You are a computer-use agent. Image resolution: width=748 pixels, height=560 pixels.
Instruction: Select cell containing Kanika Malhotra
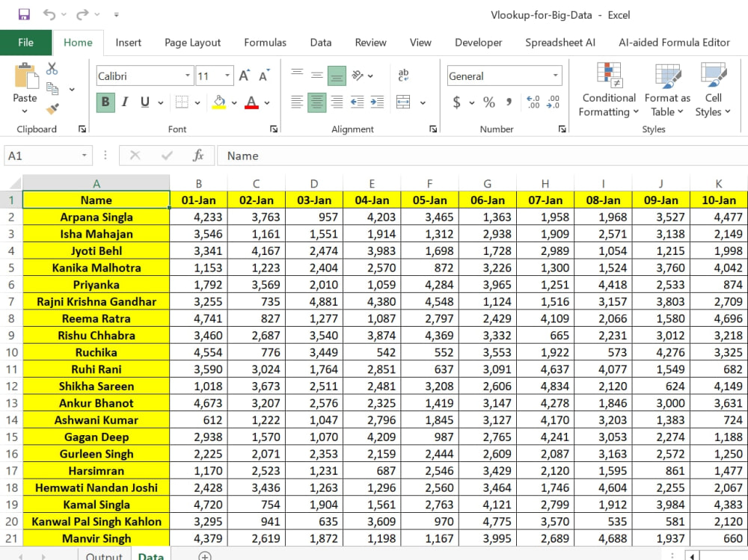(96, 268)
